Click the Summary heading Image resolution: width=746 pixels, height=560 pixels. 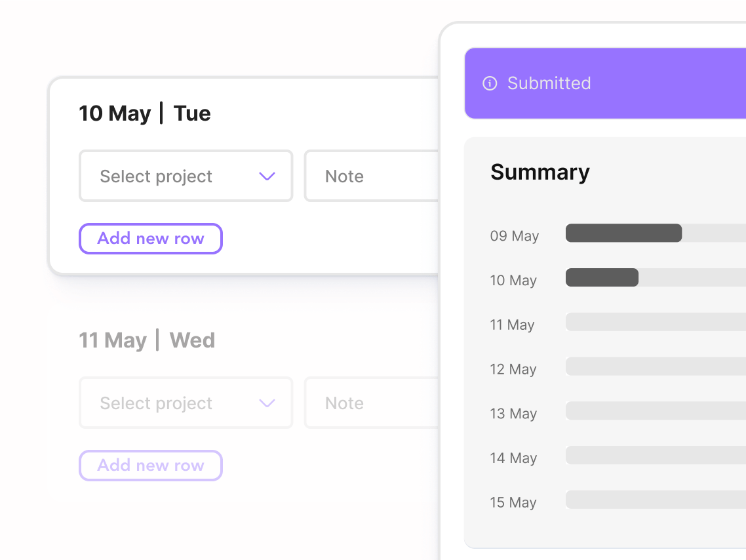coord(540,172)
